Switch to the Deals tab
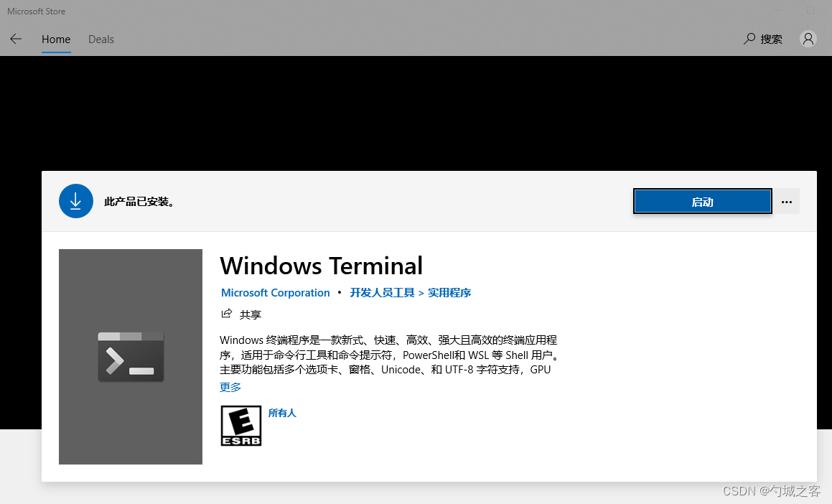 click(101, 39)
